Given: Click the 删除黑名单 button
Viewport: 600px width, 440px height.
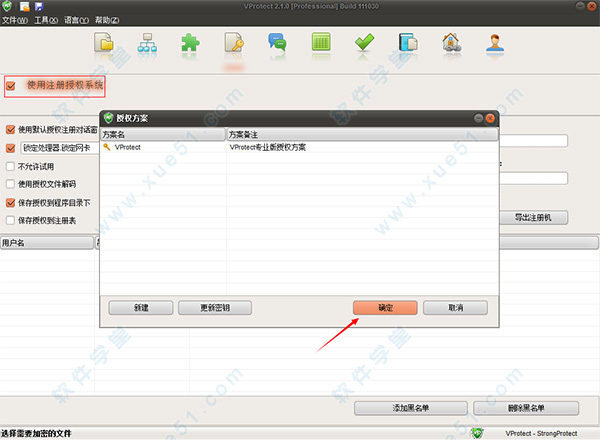Looking at the screenshot, I should 526,408.
